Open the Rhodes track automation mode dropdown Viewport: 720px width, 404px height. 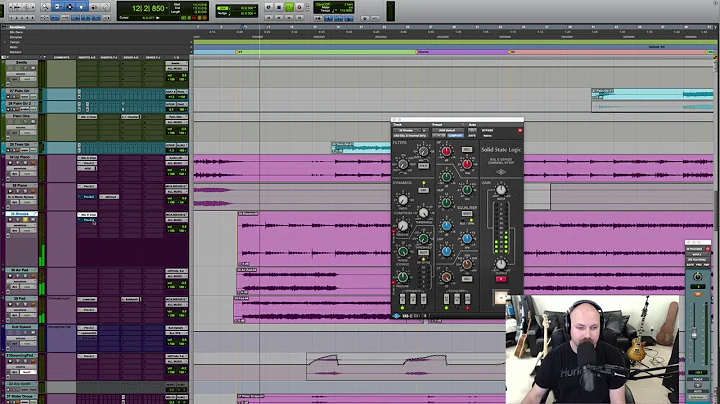pos(30,230)
